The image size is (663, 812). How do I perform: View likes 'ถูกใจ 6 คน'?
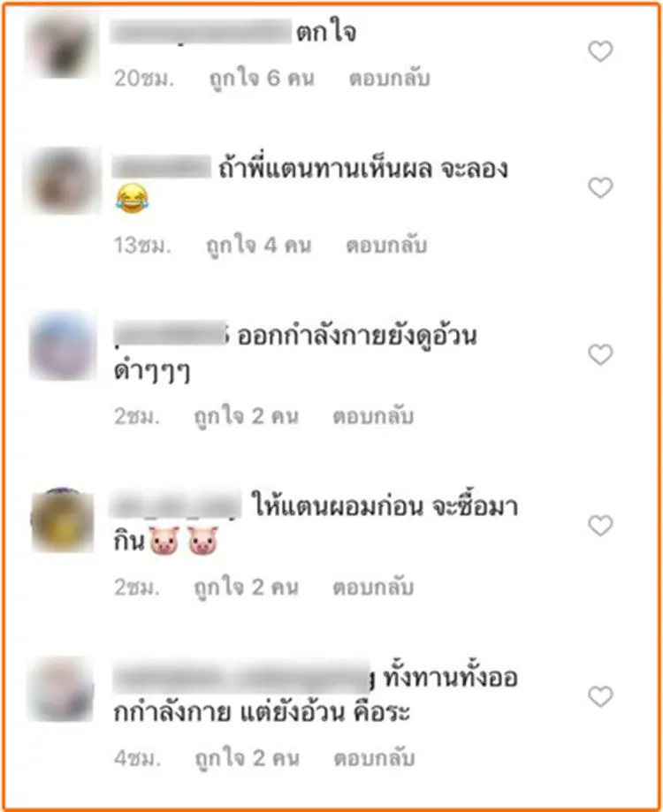pyautogui.click(x=262, y=79)
